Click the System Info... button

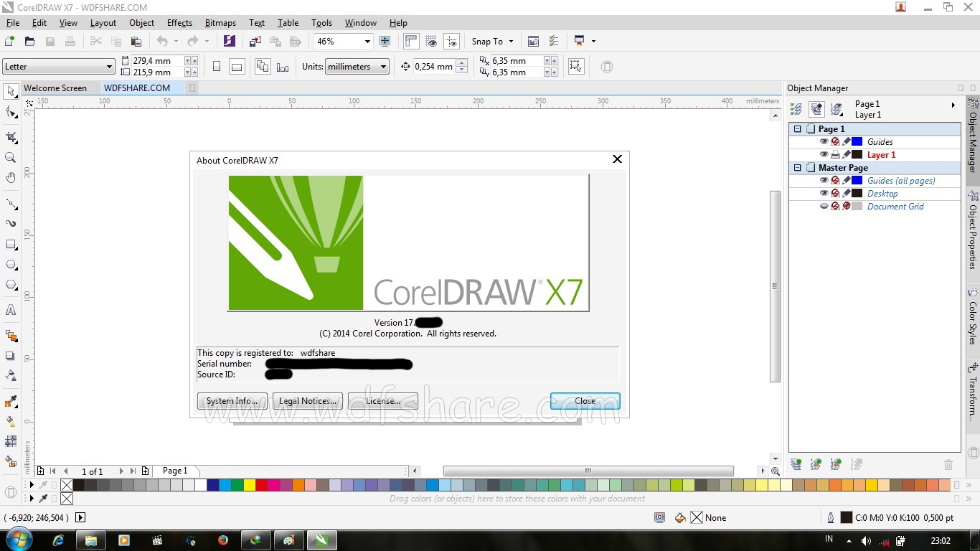232,401
